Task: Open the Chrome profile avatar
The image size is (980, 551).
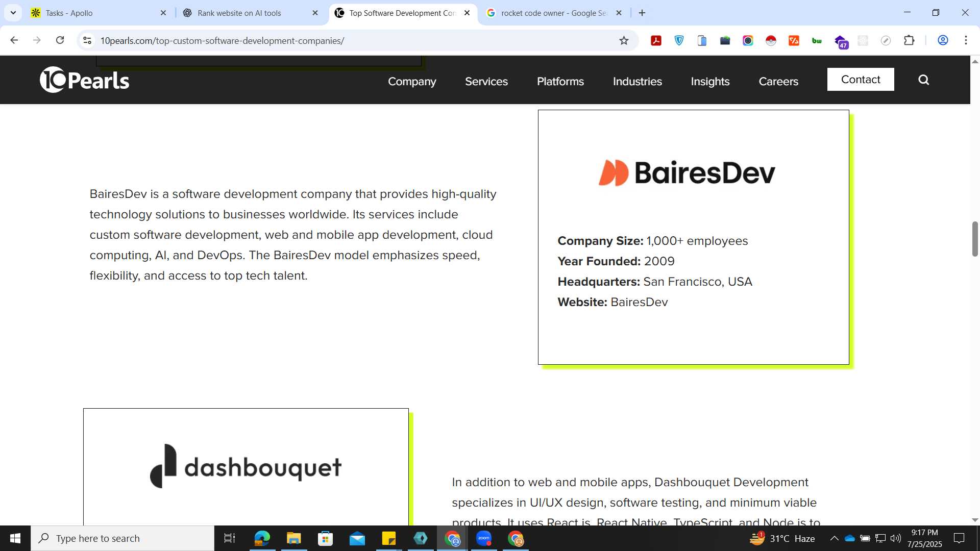Action: click(943, 40)
